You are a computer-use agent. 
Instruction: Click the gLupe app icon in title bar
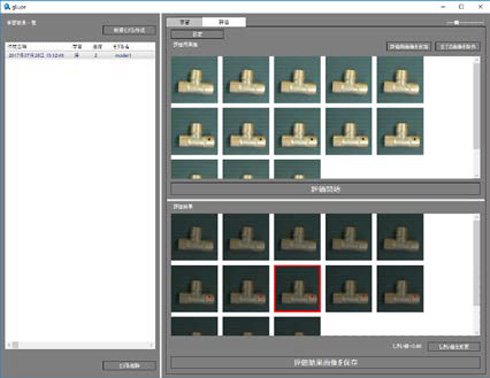point(7,6)
